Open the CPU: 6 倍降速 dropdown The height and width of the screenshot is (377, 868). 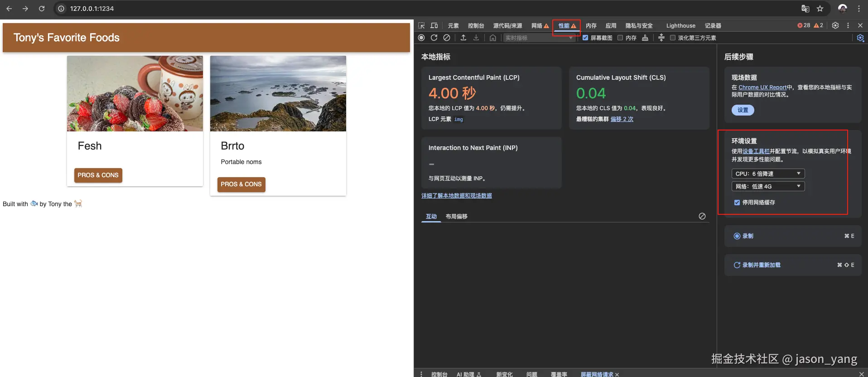768,174
